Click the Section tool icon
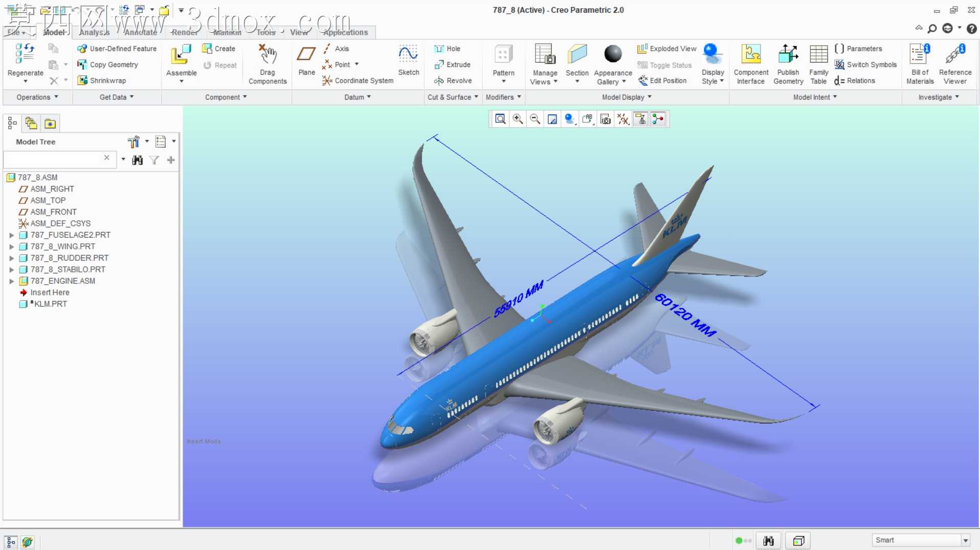The height and width of the screenshot is (550, 980). pos(577,54)
